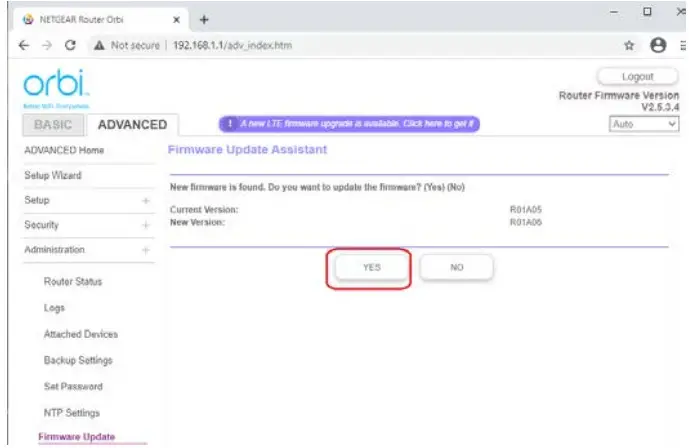
Task: Click the Not secure warning icon
Action: pos(99,45)
